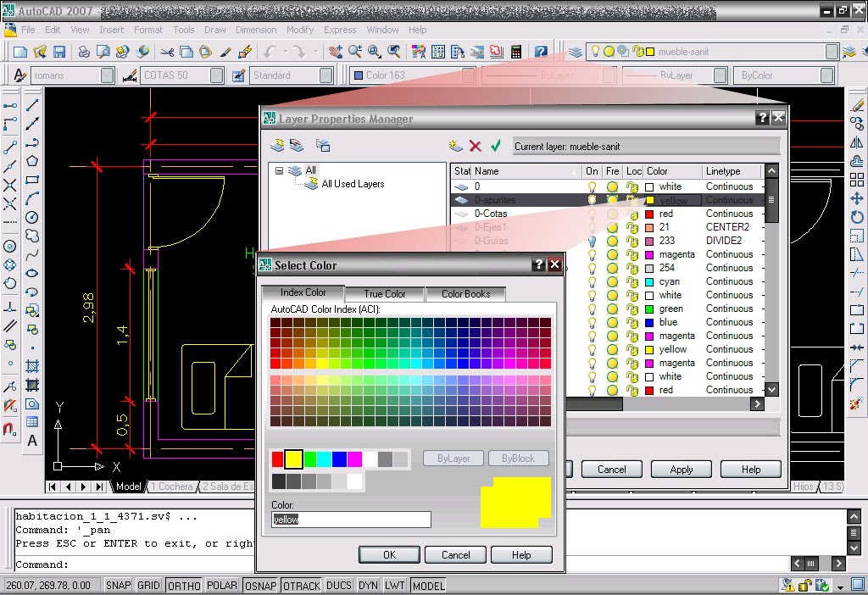Enable SNAP mode in the status bar

pos(119,585)
